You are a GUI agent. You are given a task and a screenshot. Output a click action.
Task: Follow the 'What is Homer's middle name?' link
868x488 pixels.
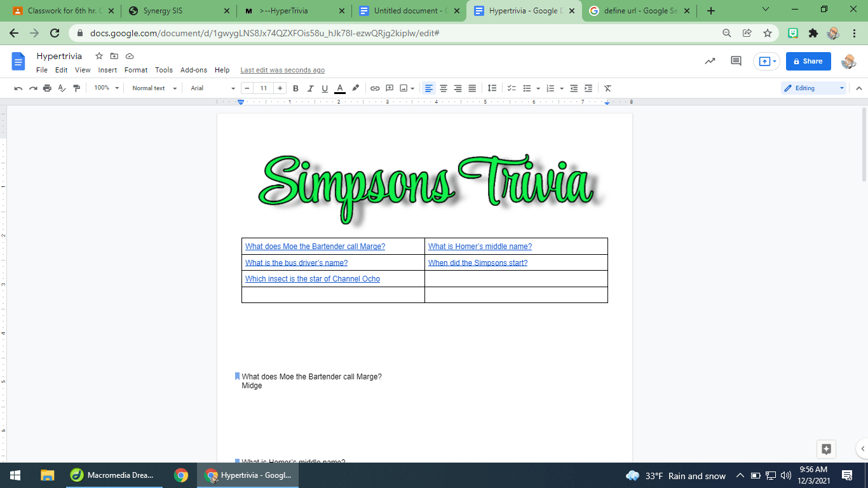480,247
